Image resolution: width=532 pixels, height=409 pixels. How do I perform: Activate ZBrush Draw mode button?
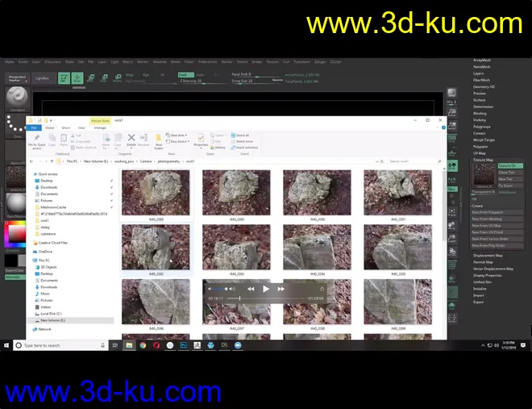pyautogui.click(x=77, y=78)
